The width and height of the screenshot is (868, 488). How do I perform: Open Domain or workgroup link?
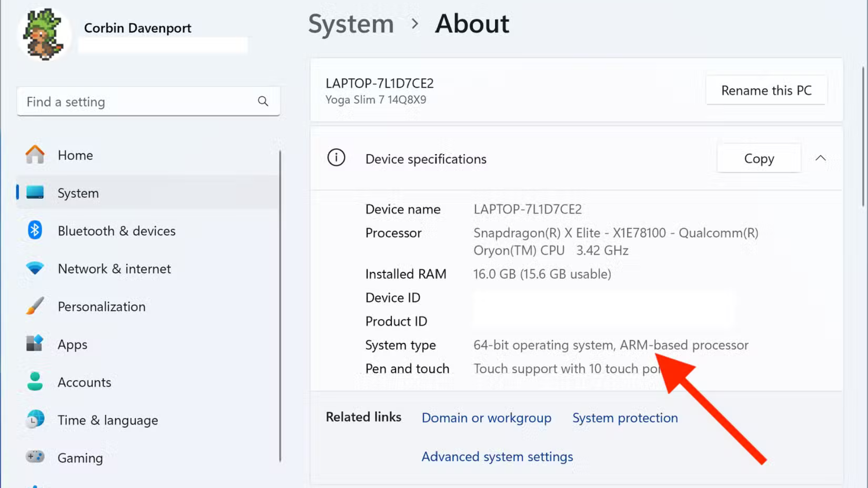pos(486,418)
